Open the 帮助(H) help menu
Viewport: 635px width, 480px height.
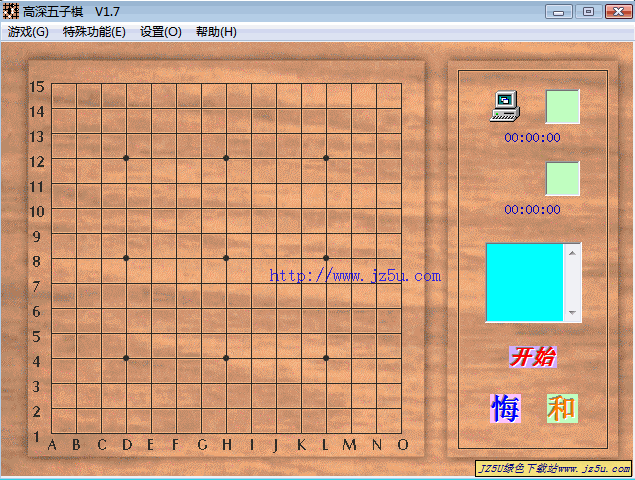point(216,31)
